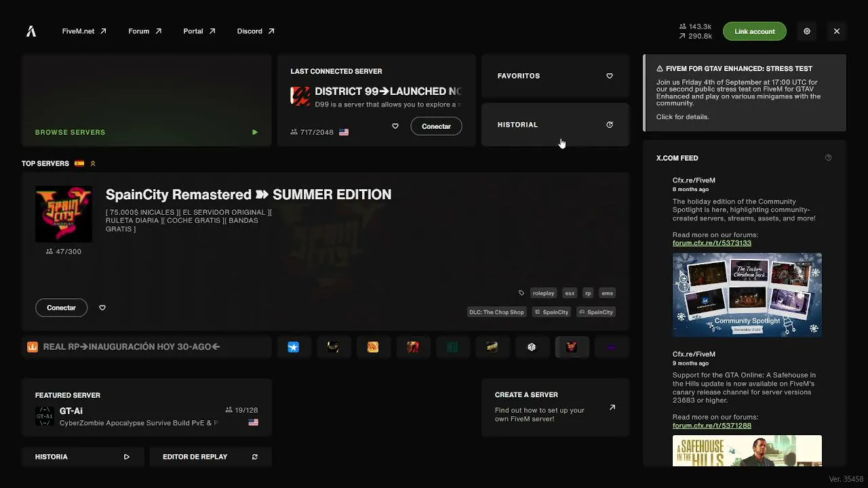Select the red demon server icon

point(572,347)
